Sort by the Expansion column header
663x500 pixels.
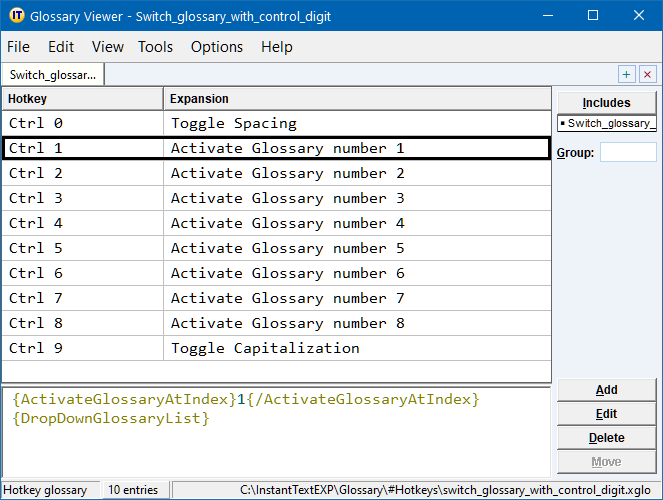coord(357,99)
